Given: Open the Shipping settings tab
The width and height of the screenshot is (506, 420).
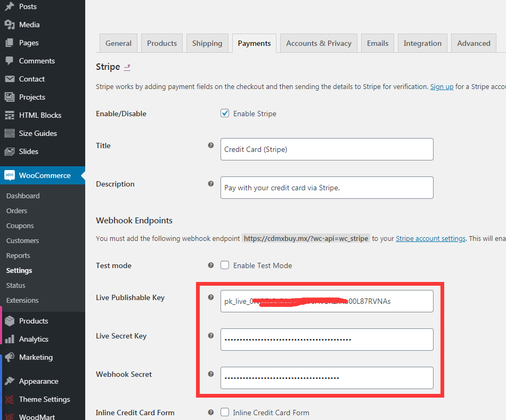Looking at the screenshot, I should tap(207, 43).
